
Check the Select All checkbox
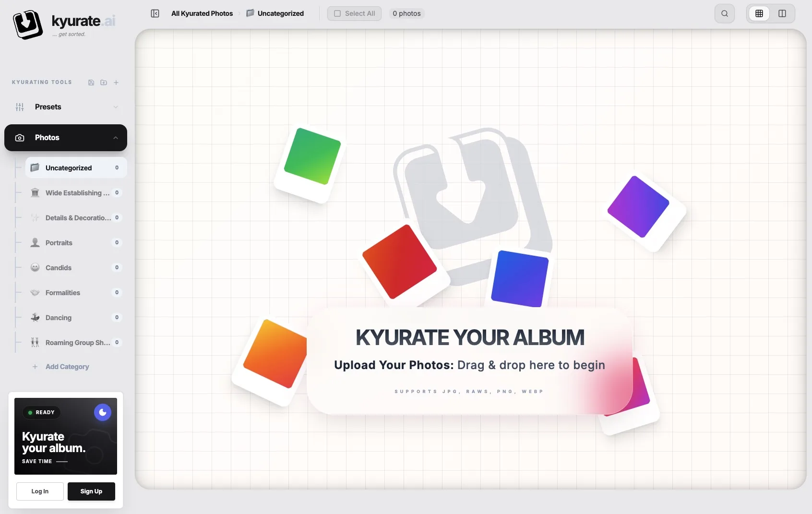(x=337, y=13)
